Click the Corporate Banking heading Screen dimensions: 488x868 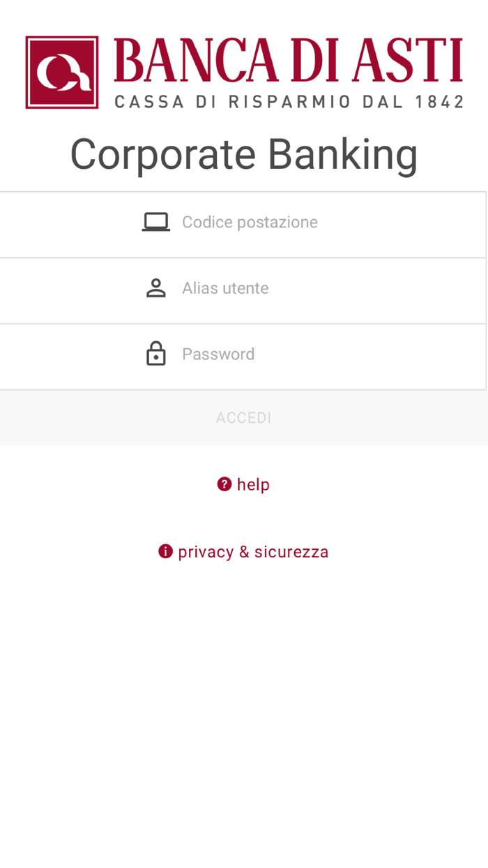(243, 154)
